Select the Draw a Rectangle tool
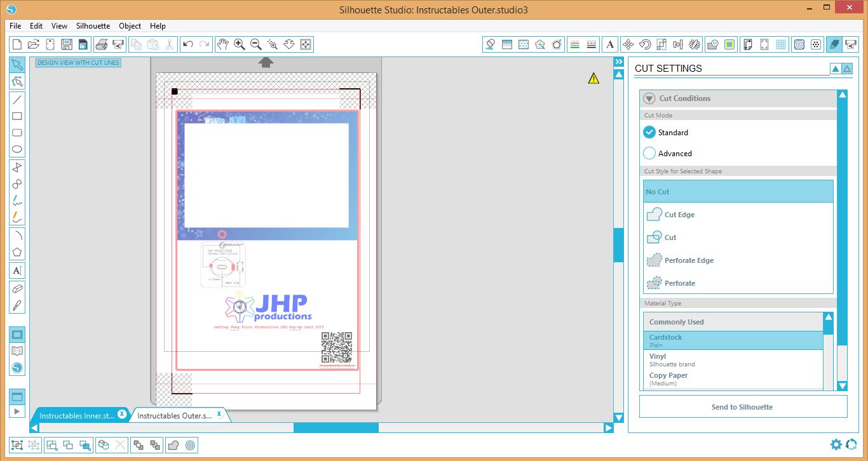Image resolution: width=868 pixels, height=461 pixels. 17,116
